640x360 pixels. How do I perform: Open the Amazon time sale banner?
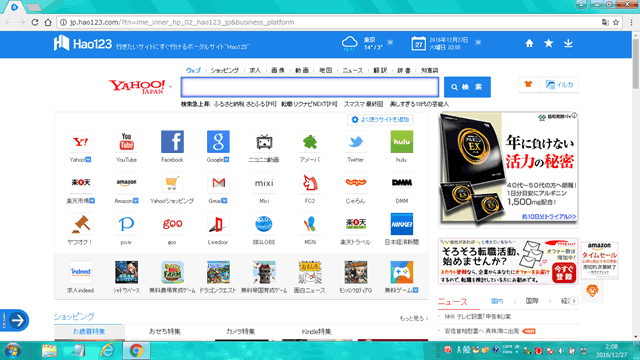[599, 260]
